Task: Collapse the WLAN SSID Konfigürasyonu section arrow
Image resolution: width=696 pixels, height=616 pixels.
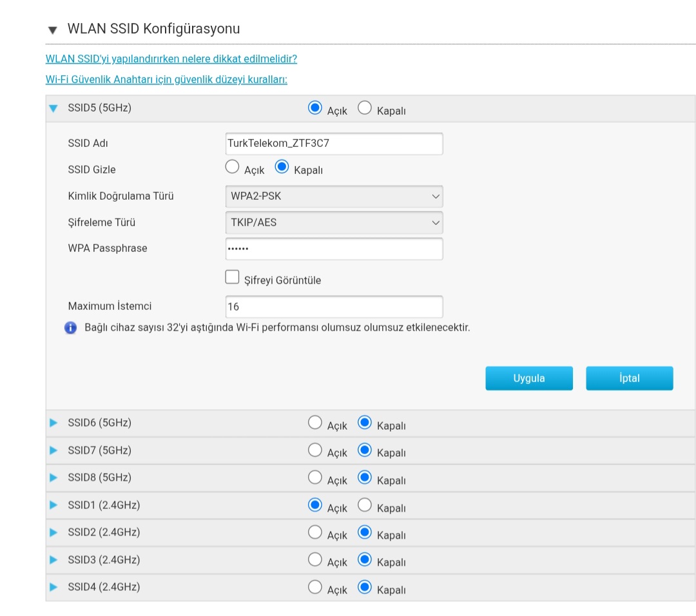Action: point(52,30)
